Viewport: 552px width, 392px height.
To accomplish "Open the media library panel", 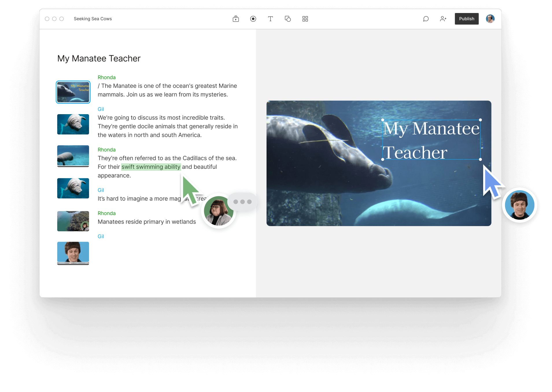I will pyautogui.click(x=236, y=19).
